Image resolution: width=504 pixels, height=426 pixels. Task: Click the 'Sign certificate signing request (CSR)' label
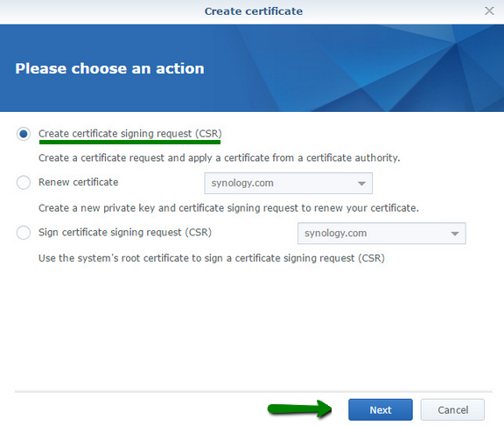125,233
